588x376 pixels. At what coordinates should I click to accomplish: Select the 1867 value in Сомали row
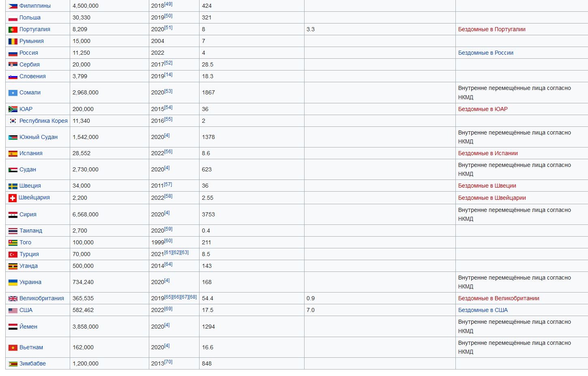(208, 92)
